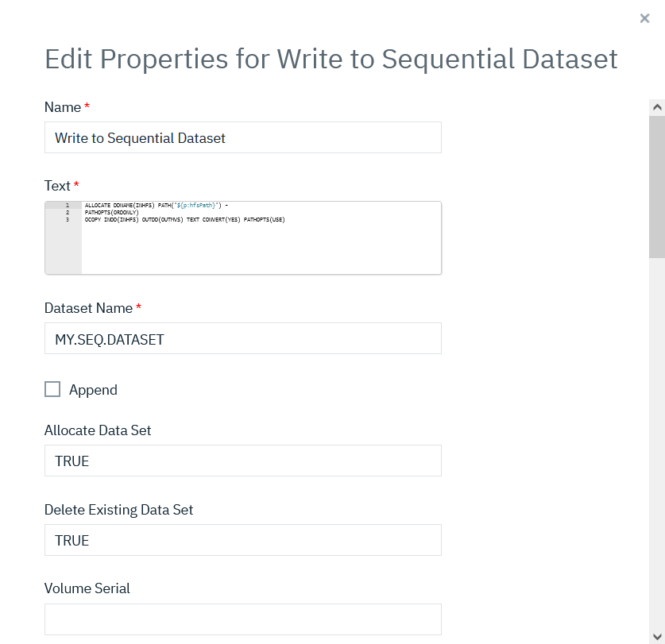Place cursor on the PATHOPTS(ORDONLY) line
This screenshot has height=644, width=665.
point(112,213)
